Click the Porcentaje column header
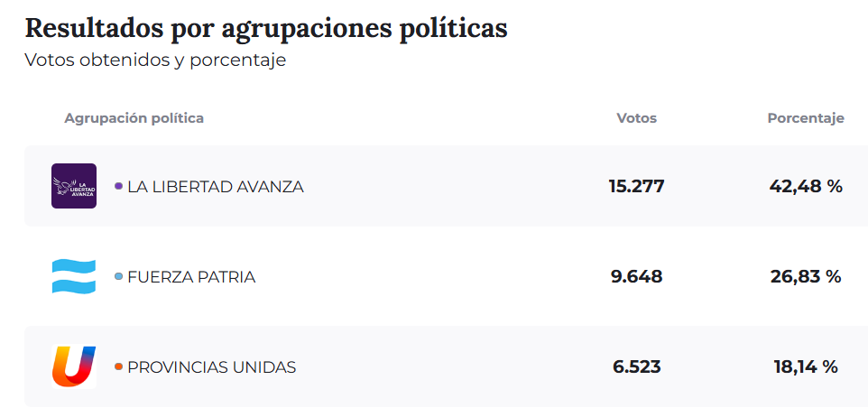 pyautogui.click(x=806, y=118)
